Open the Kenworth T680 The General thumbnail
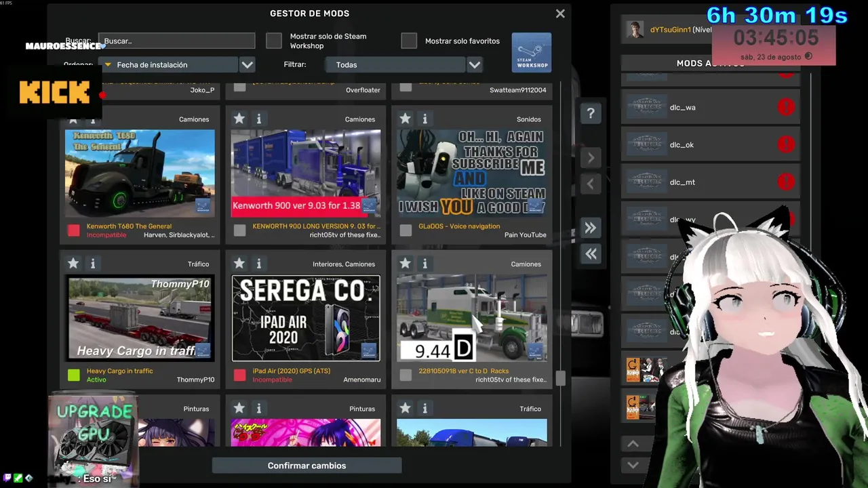 (x=140, y=174)
